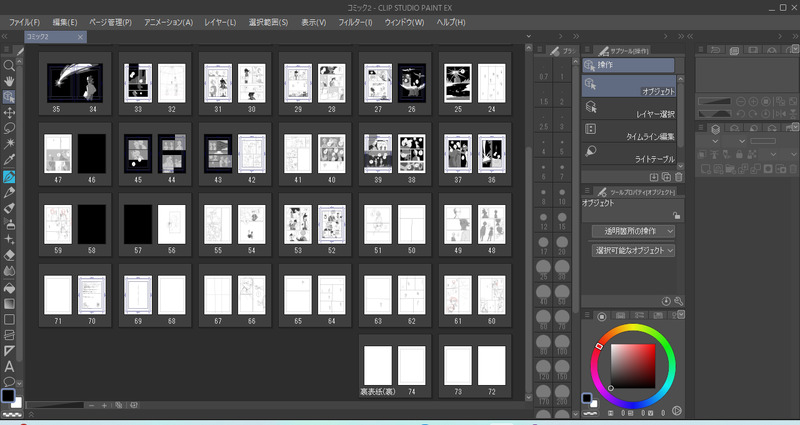Expand layer panel tabs overflow arrow
The height and width of the screenshot is (425, 800).
click(x=795, y=127)
